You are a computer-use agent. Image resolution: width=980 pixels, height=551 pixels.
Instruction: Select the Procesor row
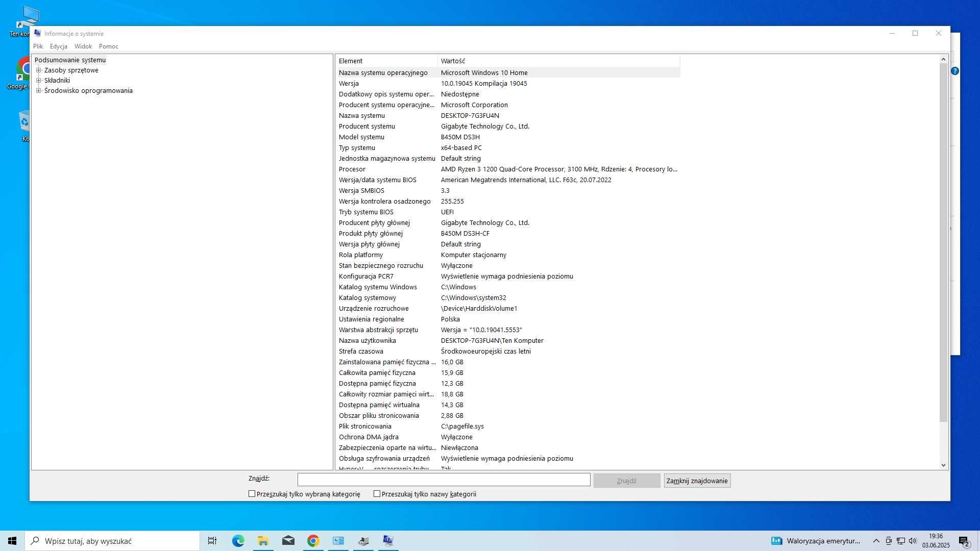pos(508,169)
